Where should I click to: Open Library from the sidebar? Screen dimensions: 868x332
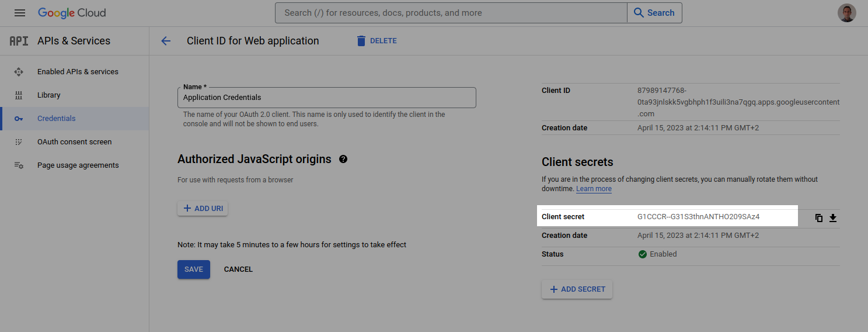[x=49, y=95]
